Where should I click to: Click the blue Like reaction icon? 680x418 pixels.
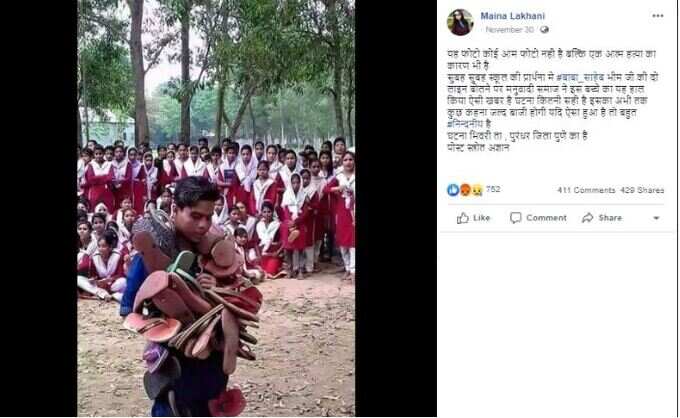[453, 190]
